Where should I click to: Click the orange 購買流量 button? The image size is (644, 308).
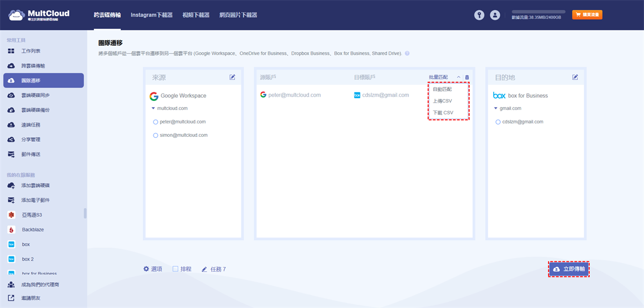point(587,15)
